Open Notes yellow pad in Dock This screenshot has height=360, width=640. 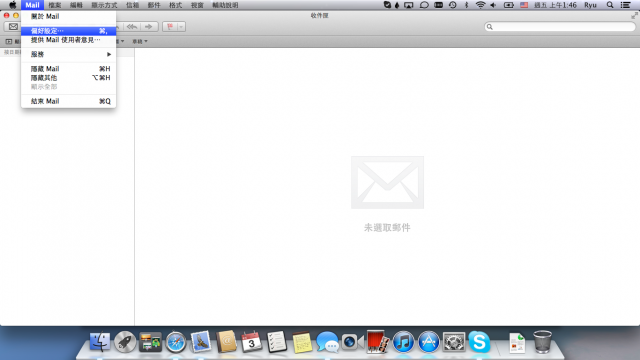click(x=302, y=342)
